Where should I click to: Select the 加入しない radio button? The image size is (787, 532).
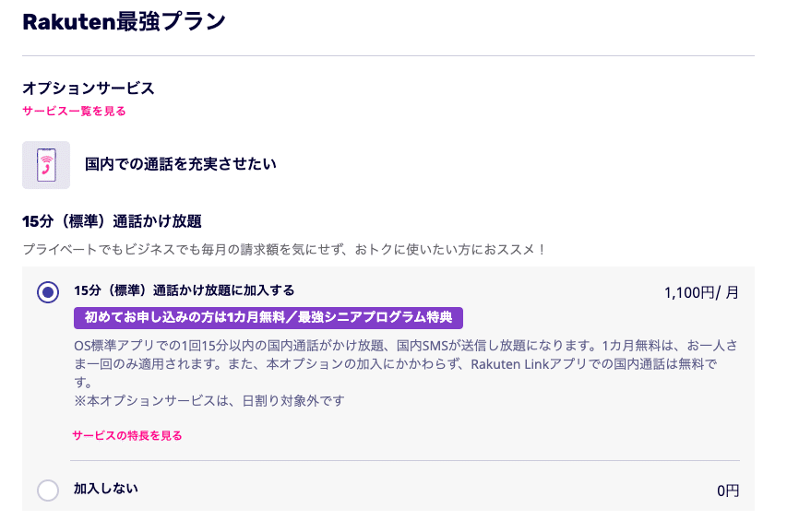tap(48, 491)
